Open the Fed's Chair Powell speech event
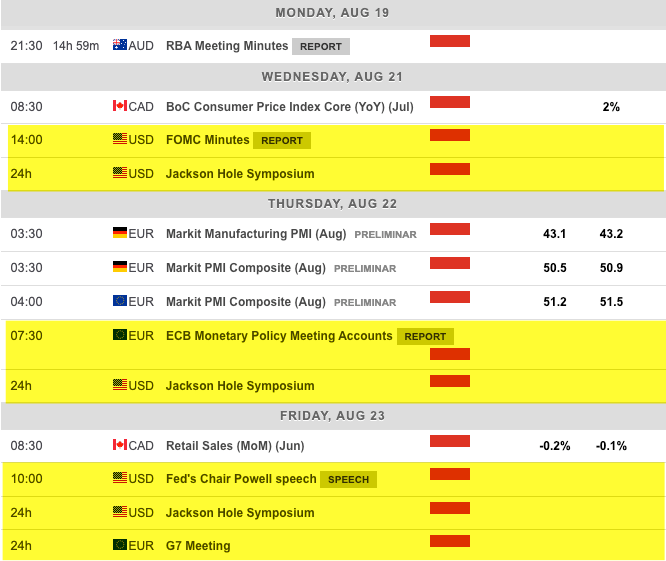The image size is (666, 561). (241, 479)
